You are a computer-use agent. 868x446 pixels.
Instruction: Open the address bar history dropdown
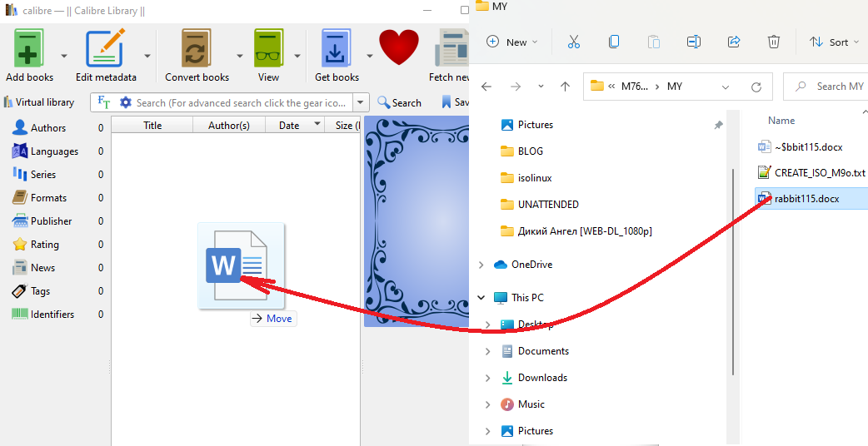click(x=726, y=87)
